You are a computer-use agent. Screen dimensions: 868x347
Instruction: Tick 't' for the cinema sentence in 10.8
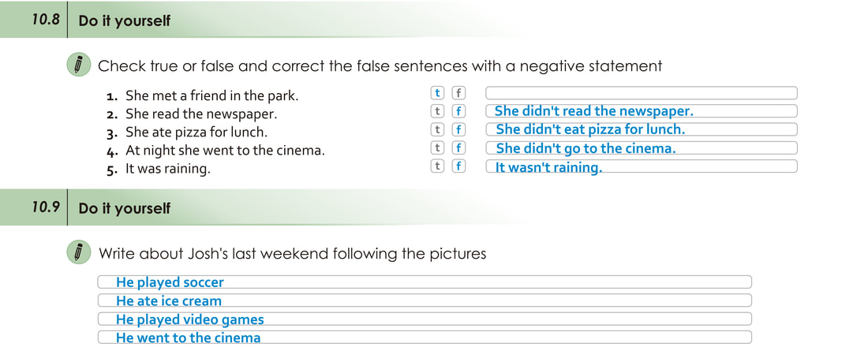(x=438, y=148)
